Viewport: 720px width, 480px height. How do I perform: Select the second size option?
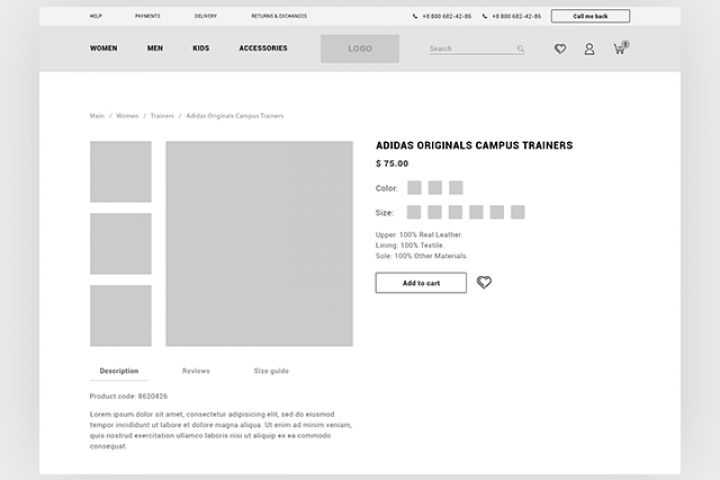tap(434, 212)
